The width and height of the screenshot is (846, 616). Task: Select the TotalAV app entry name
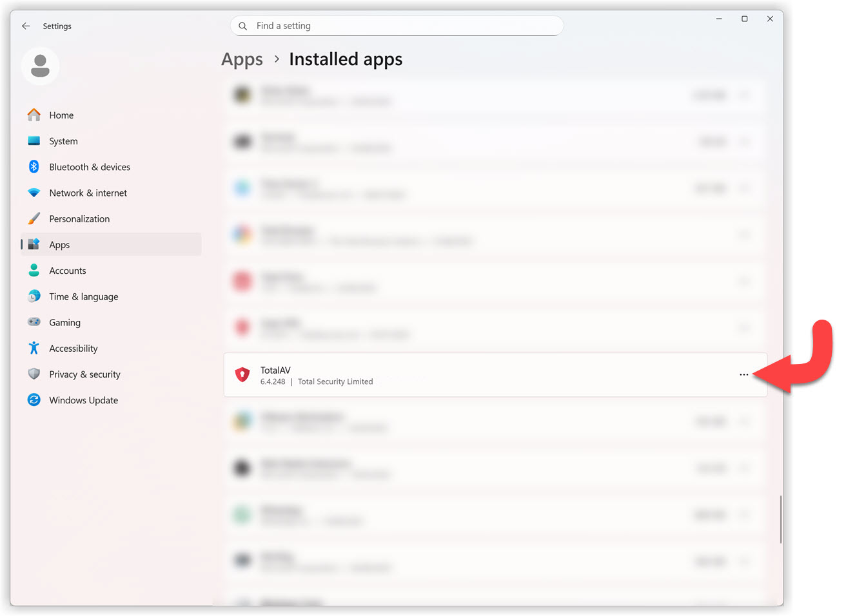tap(275, 370)
